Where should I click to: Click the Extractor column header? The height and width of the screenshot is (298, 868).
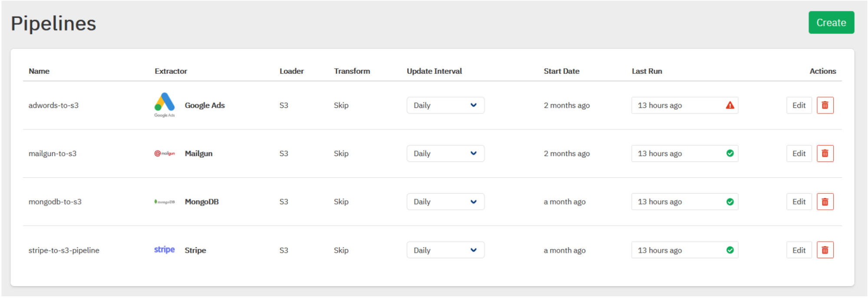[x=171, y=71]
